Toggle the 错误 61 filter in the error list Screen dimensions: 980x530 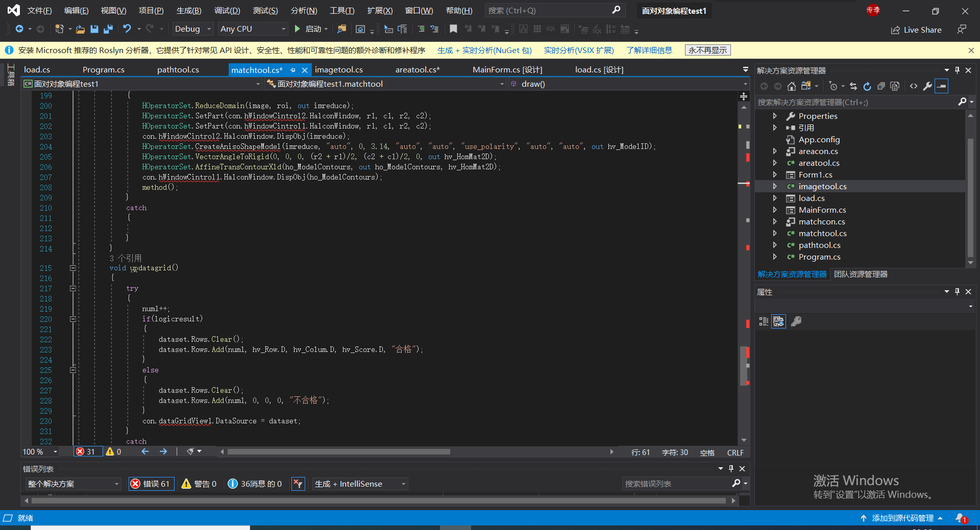coord(150,484)
